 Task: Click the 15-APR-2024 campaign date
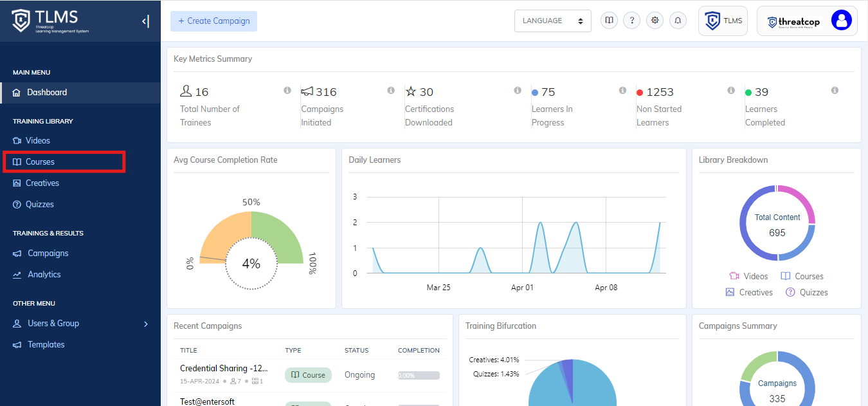tap(200, 382)
